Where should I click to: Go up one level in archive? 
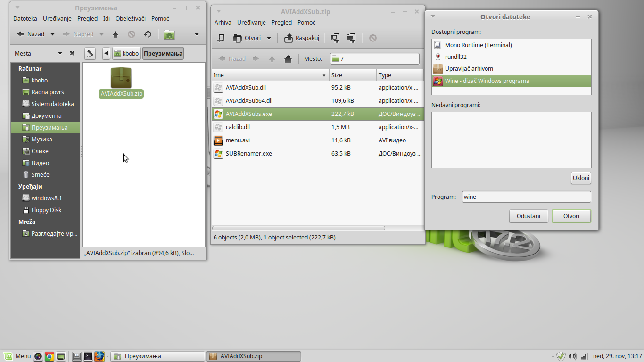pos(272,59)
